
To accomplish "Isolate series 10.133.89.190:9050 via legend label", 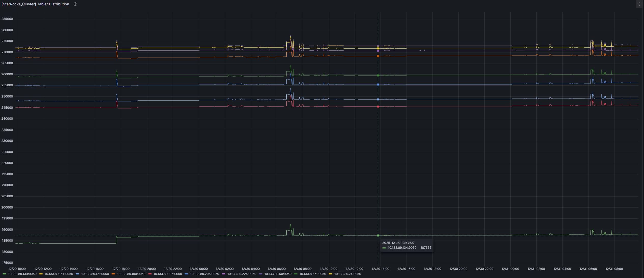I will (131, 274).
